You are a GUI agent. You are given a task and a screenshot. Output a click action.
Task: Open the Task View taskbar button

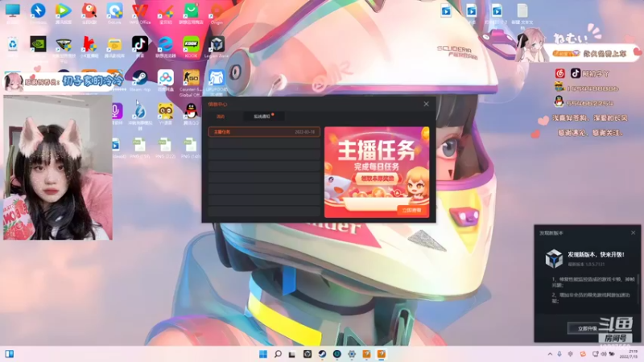[292, 354]
